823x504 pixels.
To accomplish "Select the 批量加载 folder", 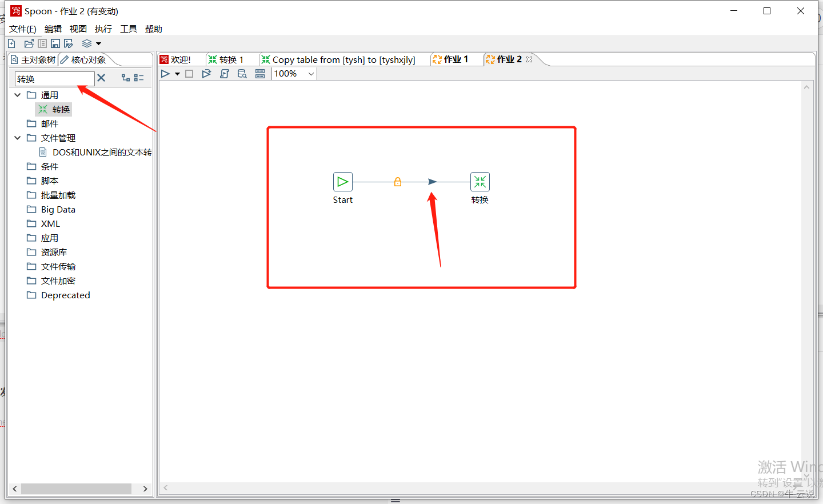I will (x=51, y=195).
